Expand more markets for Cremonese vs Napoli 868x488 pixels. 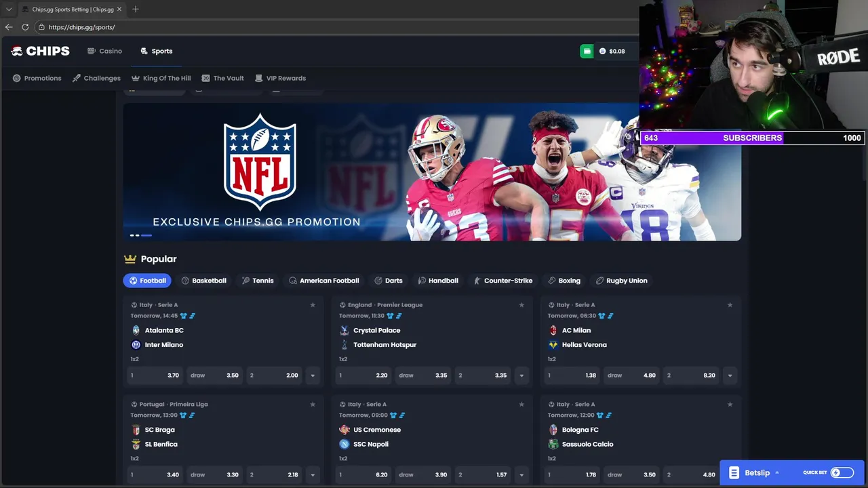tap(521, 474)
